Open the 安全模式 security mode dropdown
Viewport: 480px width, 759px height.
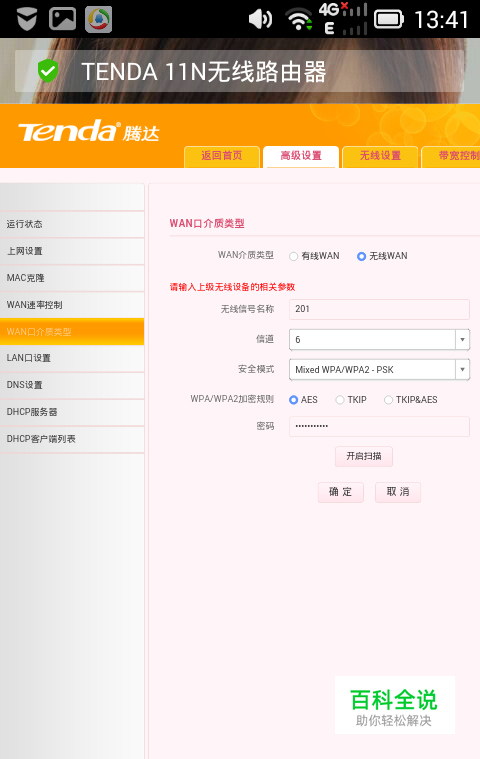pos(379,370)
